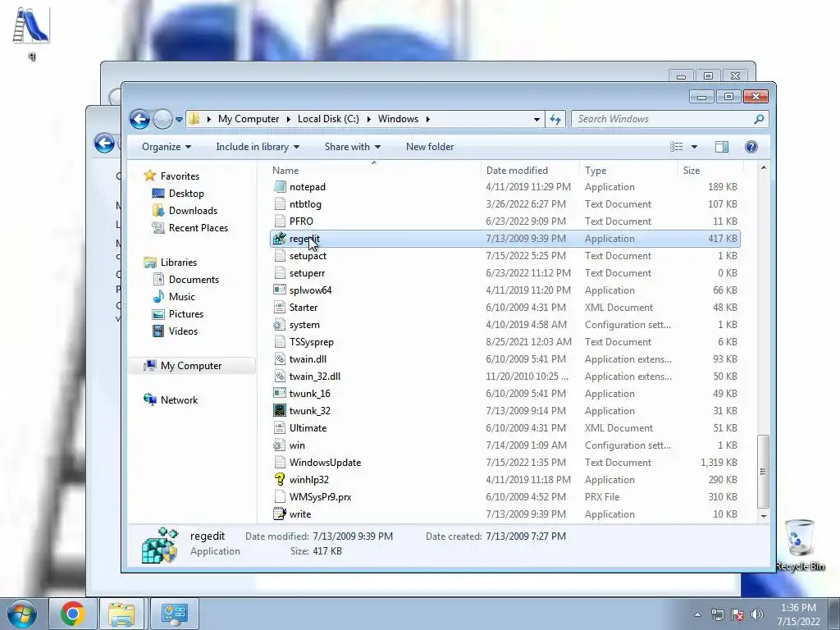Toggle the preview pane button
Viewport: 840px width, 630px height.
point(722,147)
